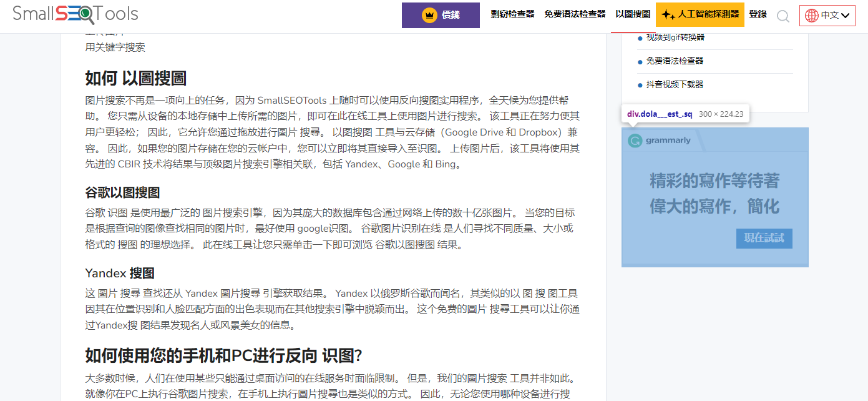Image resolution: width=868 pixels, height=401 pixels.
Task: Open 视频到gif转换器 sidebar link
Action: pyautogui.click(x=675, y=37)
